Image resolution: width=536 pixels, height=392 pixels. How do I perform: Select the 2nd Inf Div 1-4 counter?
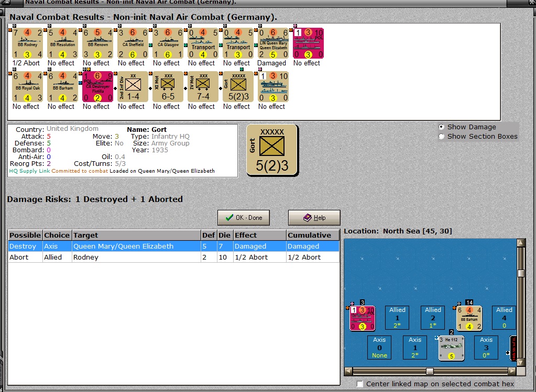[x=133, y=87]
